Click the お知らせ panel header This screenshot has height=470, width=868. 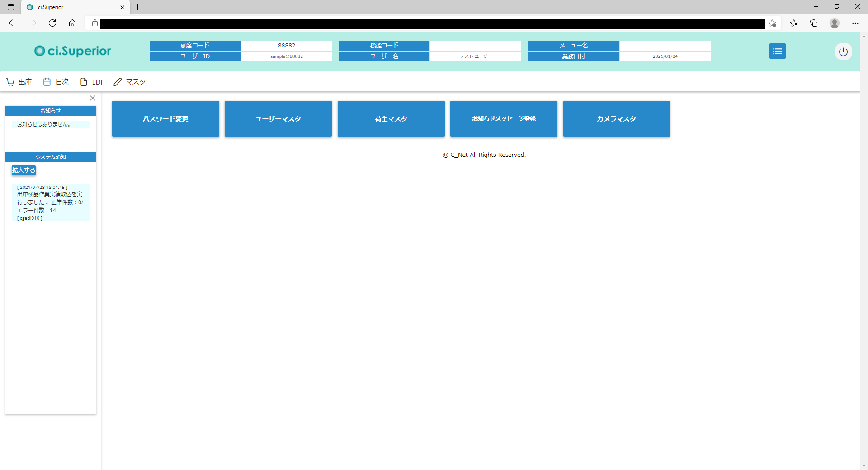pos(51,111)
